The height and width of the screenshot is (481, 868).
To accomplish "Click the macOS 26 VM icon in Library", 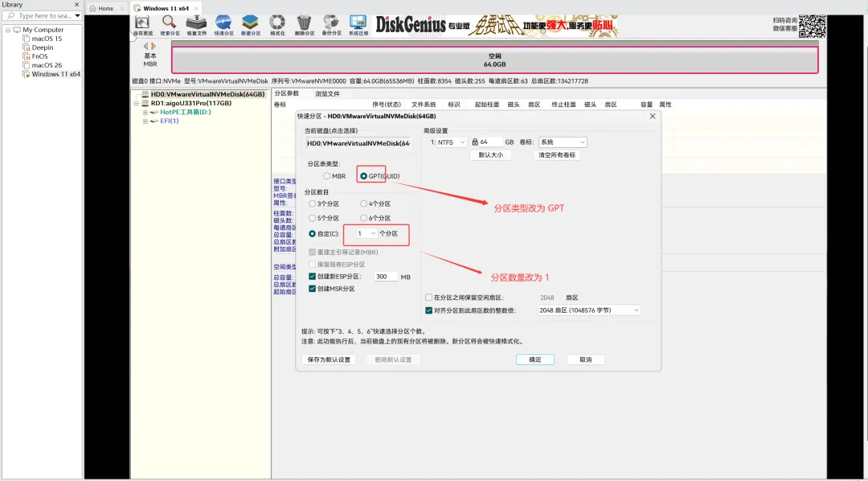I will pos(26,65).
